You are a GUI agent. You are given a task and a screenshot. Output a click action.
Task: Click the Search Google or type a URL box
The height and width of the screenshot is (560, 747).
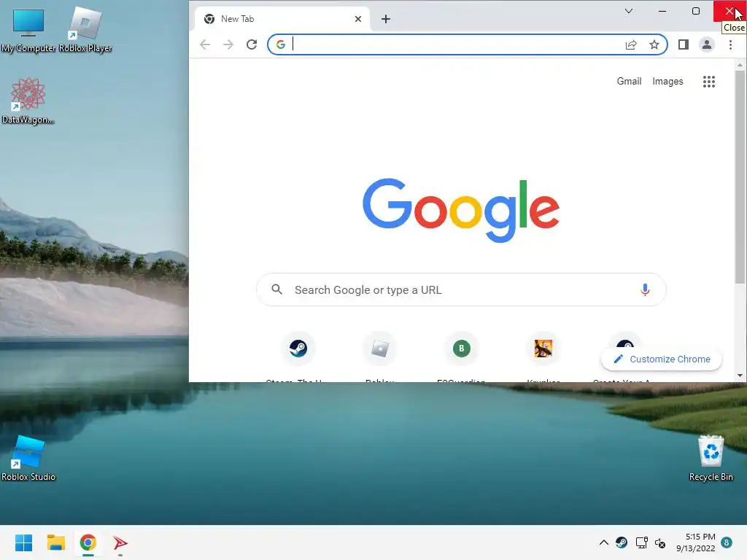point(461,289)
